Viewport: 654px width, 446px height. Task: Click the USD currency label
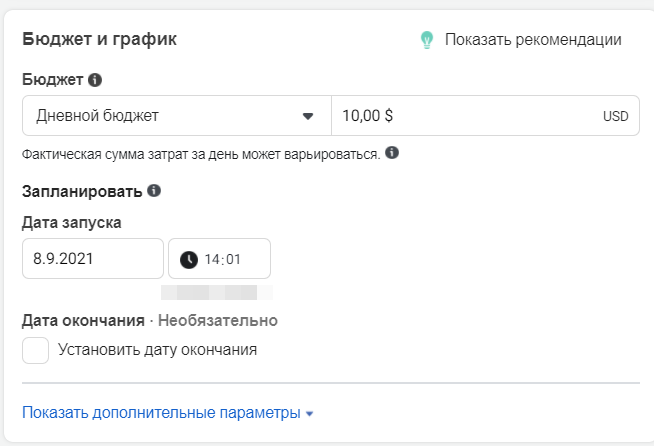click(615, 116)
